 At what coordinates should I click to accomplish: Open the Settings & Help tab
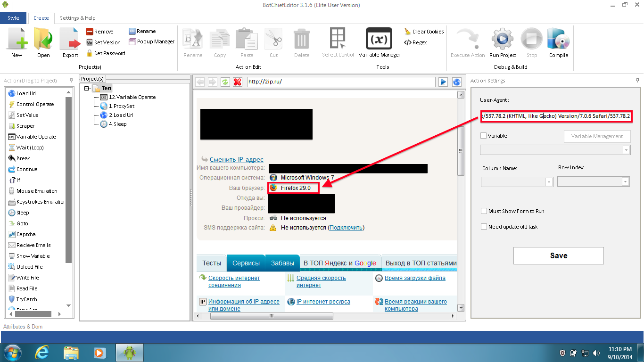click(77, 18)
